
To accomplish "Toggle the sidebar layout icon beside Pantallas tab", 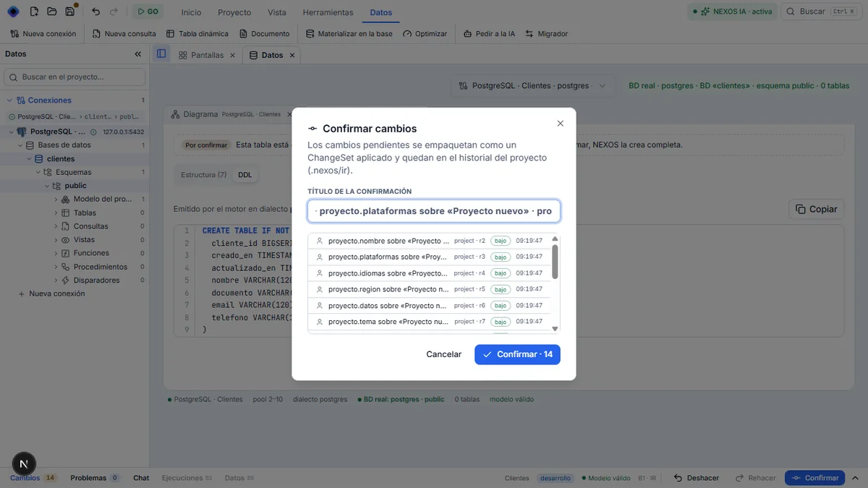I will tap(161, 54).
